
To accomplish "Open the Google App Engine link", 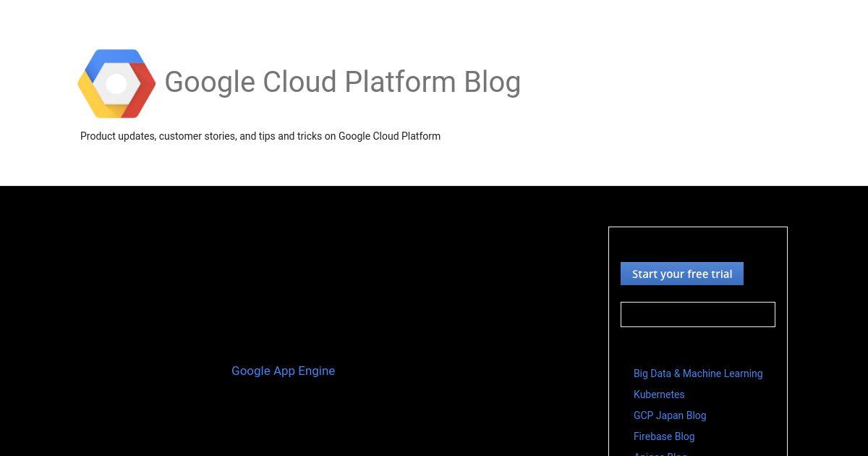I will [283, 371].
